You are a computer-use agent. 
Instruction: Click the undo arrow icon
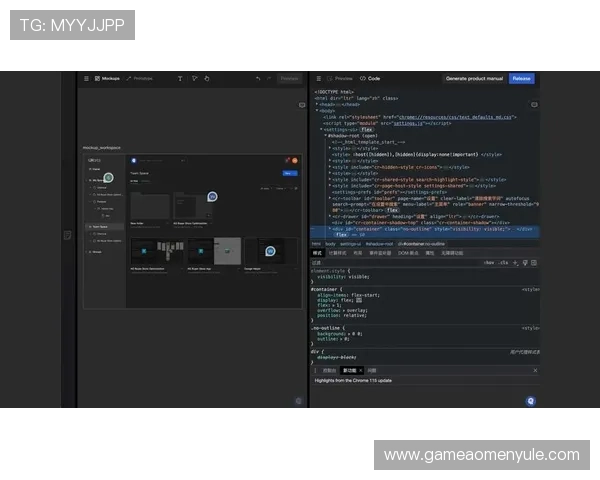[x=258, y=78]
